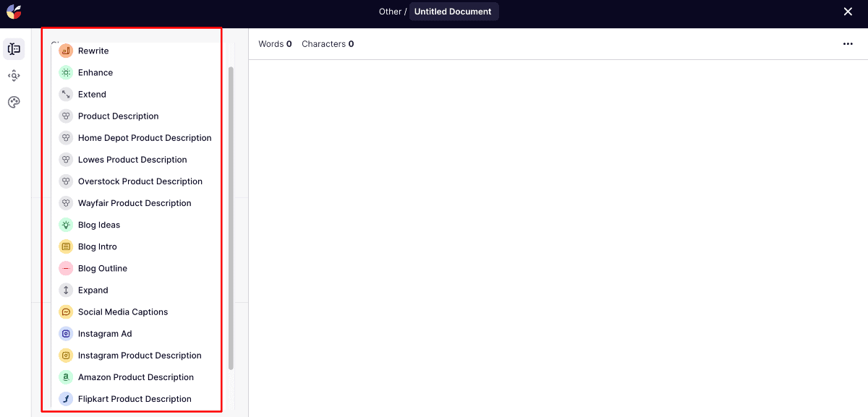Select Wayfair Product Description option
The image size is (868, 417).
pyautogui.click(x=135, y=203)
